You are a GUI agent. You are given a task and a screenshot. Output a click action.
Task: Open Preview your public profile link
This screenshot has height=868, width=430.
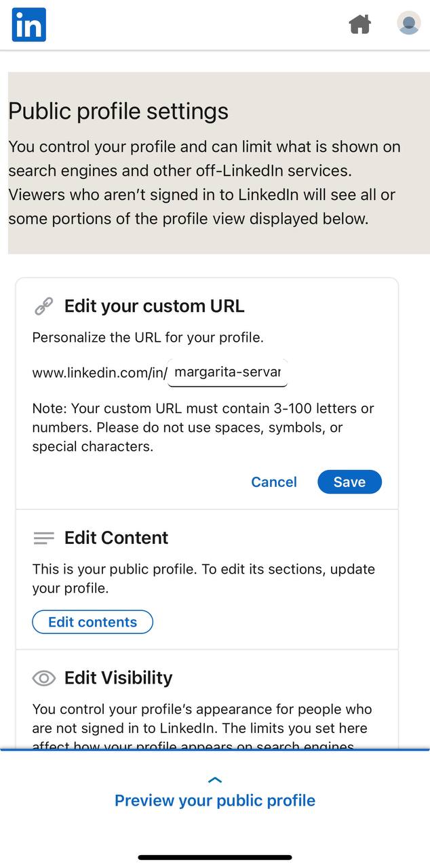coord(215,800)
